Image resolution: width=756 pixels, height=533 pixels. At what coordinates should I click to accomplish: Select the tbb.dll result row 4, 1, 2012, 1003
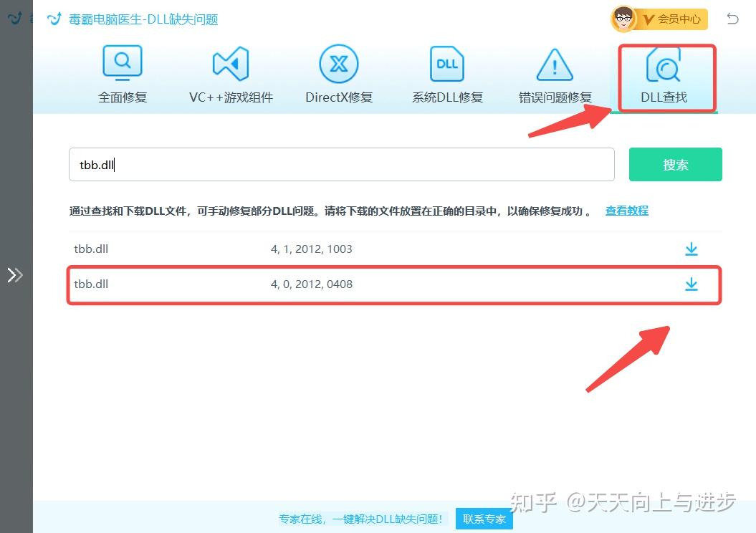point(322,249)
